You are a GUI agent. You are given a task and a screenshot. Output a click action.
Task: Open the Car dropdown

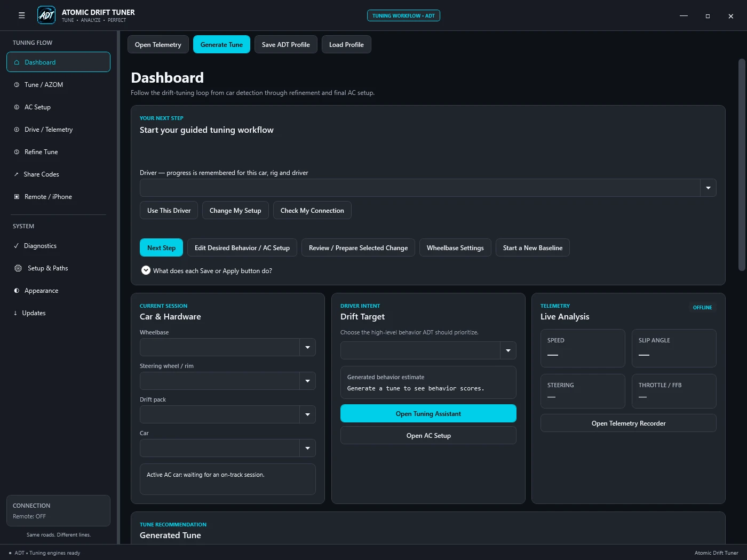pyautogui.click(x=228, y=448)
